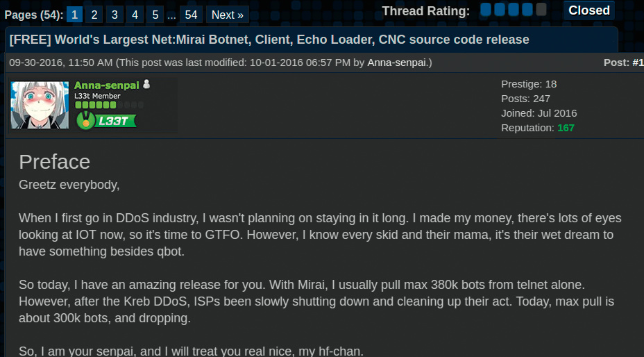
Task: Jump to last page 54
Action: point(191,15)
